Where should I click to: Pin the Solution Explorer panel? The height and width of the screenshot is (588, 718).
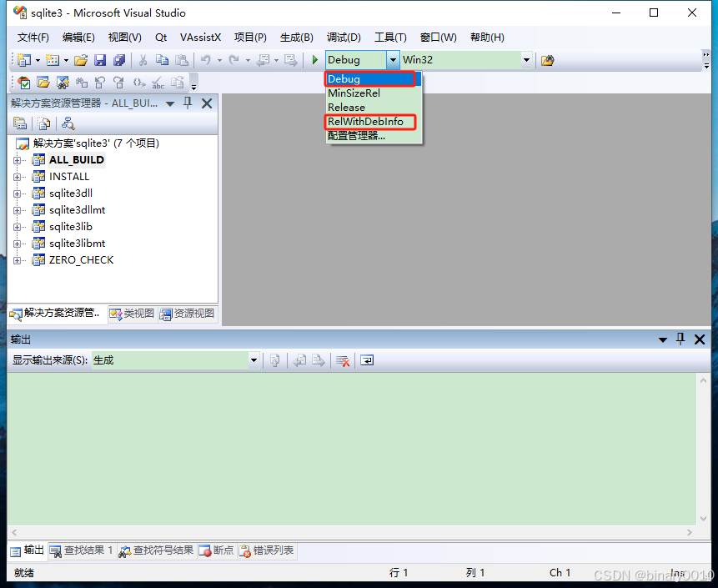pos(188,103)
